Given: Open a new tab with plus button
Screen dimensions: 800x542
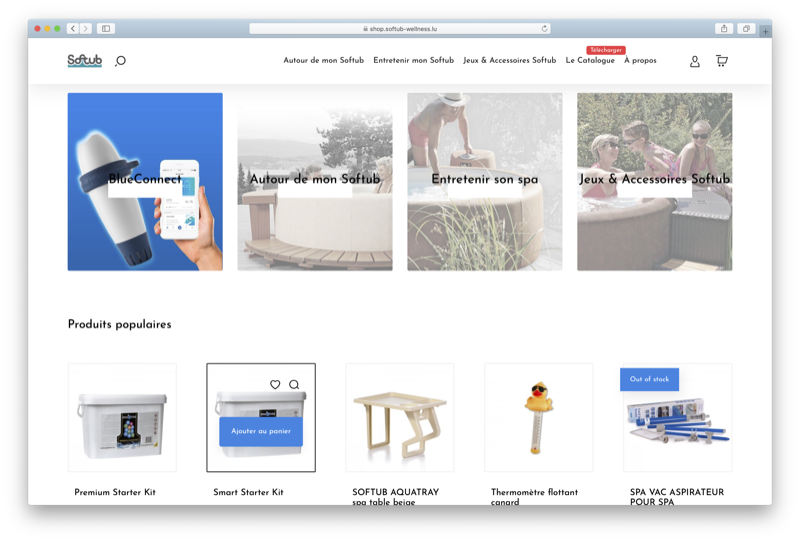Looking at the screenshot, I should pyautogui.click(x=765, y=32).
